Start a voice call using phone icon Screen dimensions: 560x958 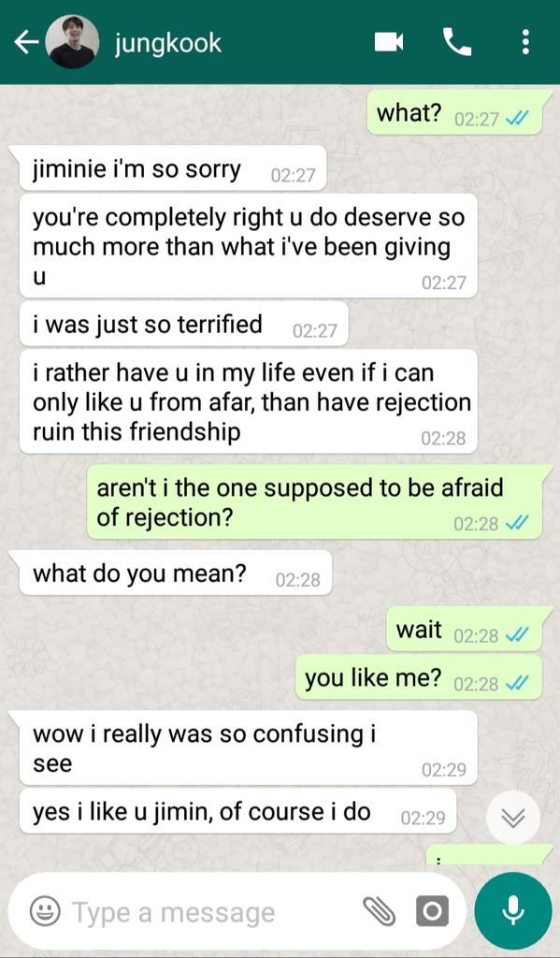[x=457, y=42]
